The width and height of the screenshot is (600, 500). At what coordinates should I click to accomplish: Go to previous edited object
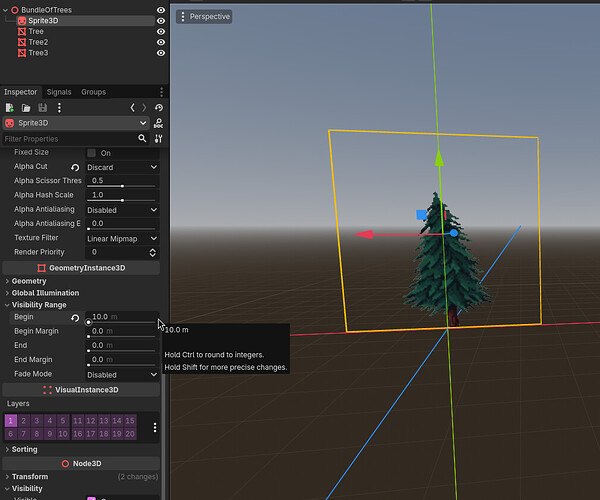tap(132, 108)
